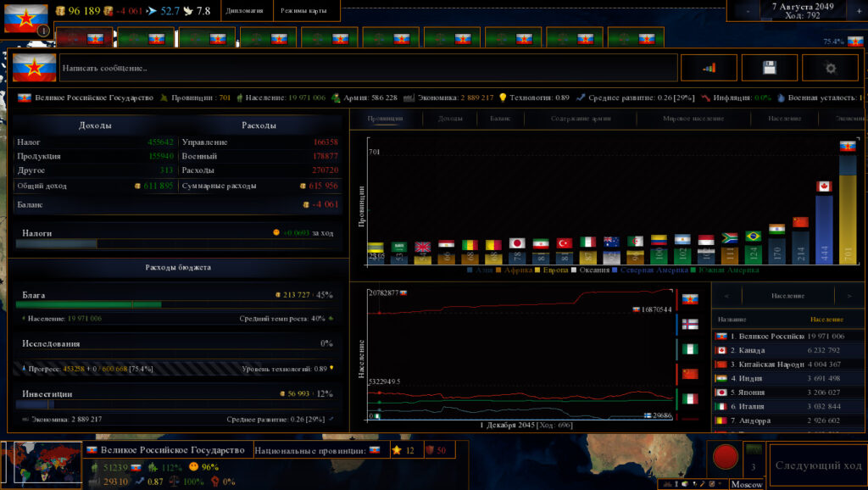The height and width of the screenshot is (490, 868).
Task: Switch to the Доходы chart tab
Action: [450, 119]
